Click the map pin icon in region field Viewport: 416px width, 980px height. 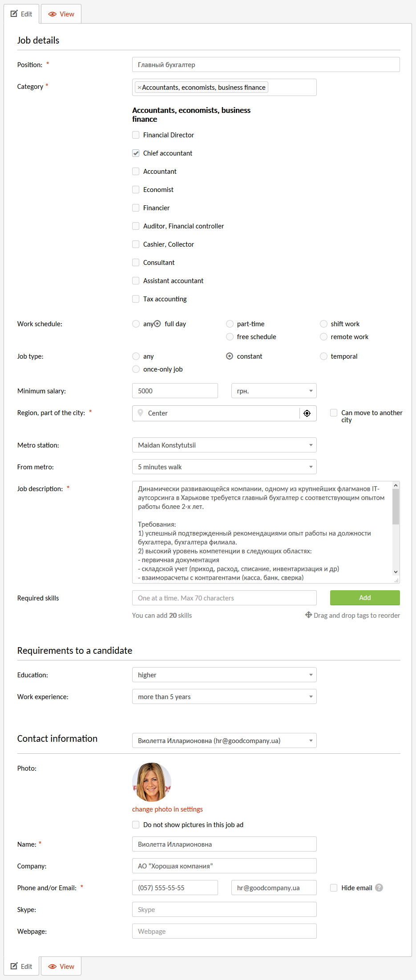[x=141, y=413]
